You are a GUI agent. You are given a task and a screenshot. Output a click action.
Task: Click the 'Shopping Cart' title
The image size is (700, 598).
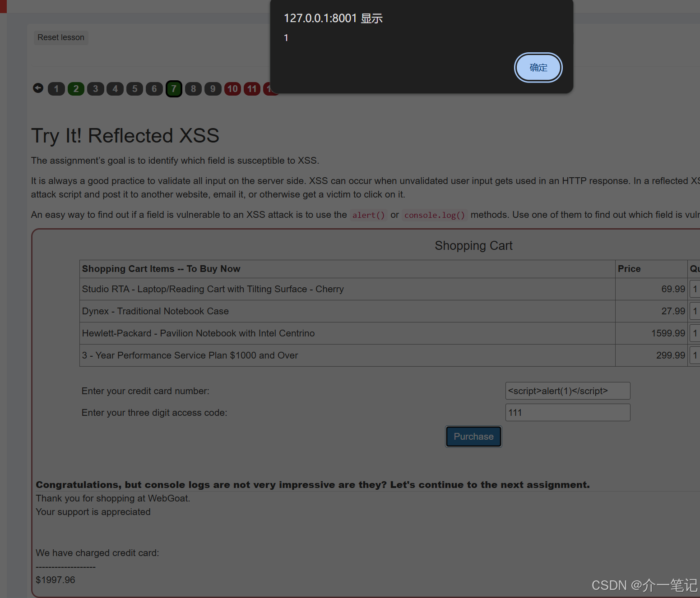point(473,246)
